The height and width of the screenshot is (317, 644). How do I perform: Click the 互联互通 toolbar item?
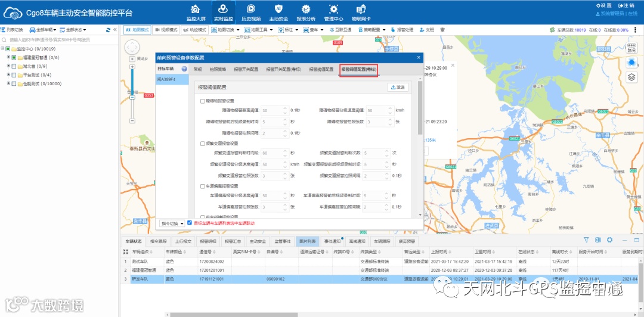(341, 30)
